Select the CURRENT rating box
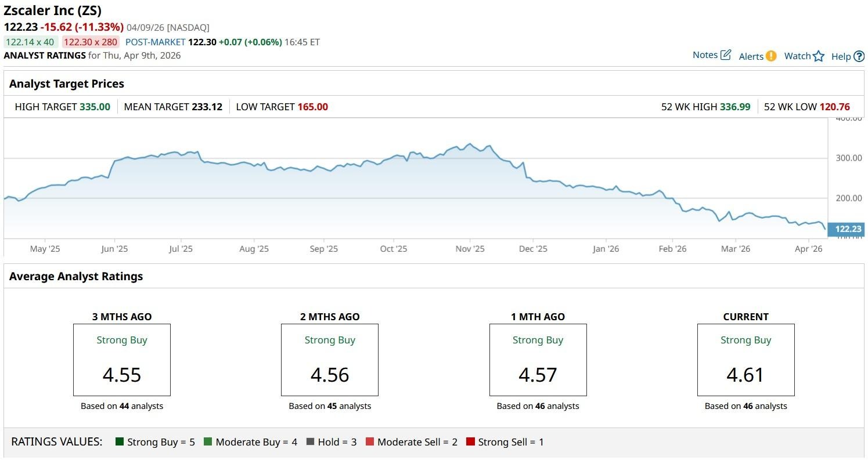 pyautogui.click(x=745, y=360)
